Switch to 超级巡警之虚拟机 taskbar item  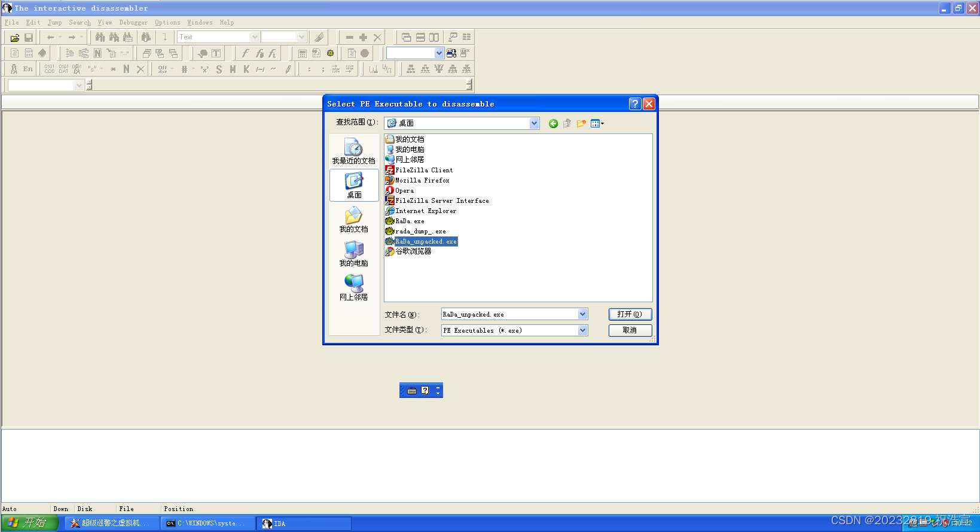(x=112, y=524)
